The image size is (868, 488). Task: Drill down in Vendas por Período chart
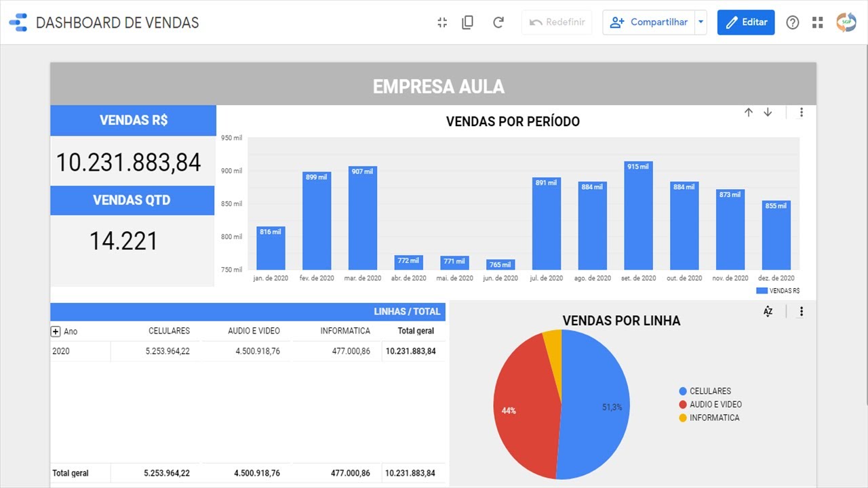point(768,113)
